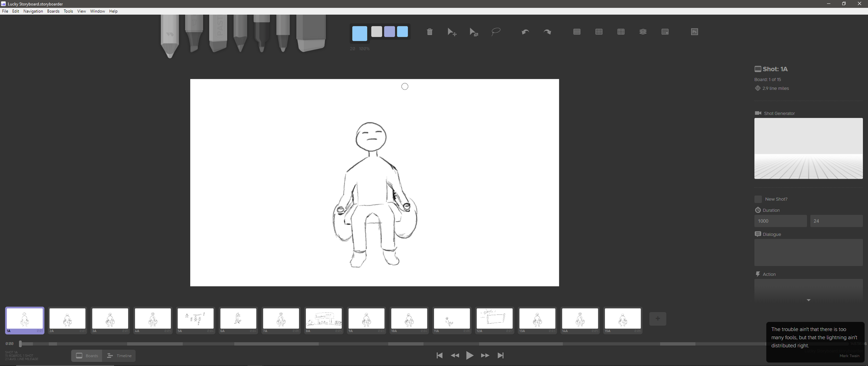Click the Shot Generator label
Image resolution: width=868 pixels, height=366 pixels.
coord(779,113)
